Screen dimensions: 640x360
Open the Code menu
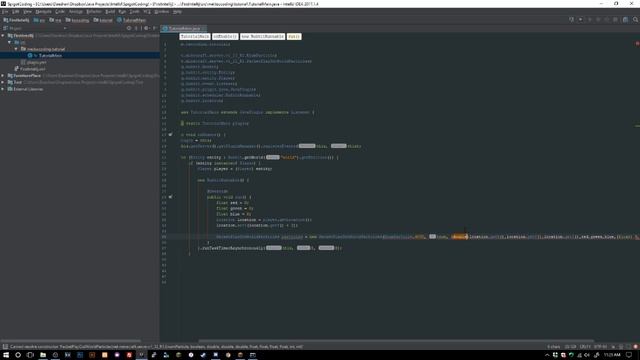point(60,12)
